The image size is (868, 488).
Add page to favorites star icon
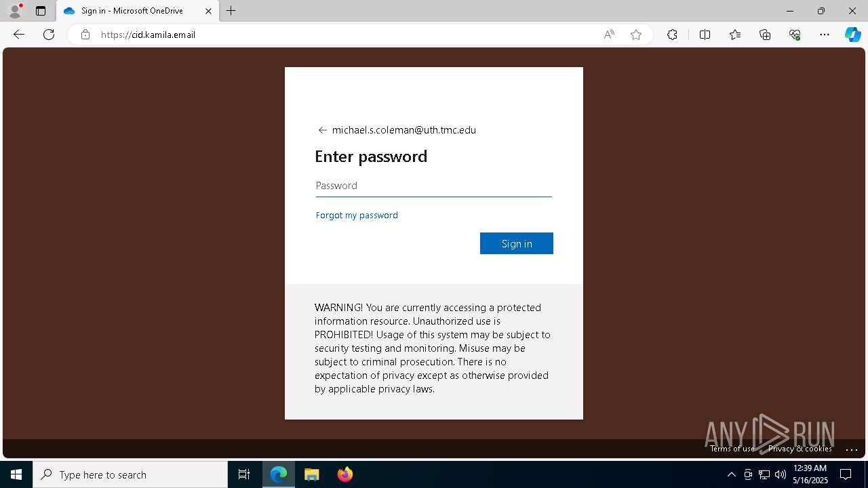coord(636,35)
